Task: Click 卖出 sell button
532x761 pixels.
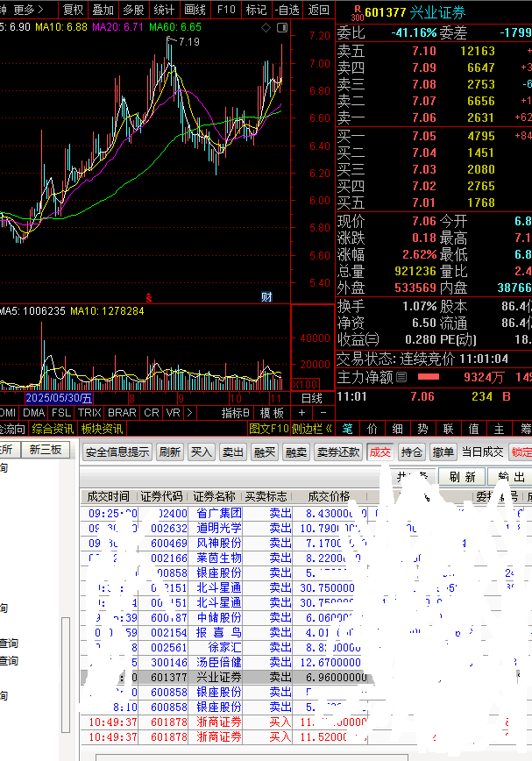Action: [233, 452]
